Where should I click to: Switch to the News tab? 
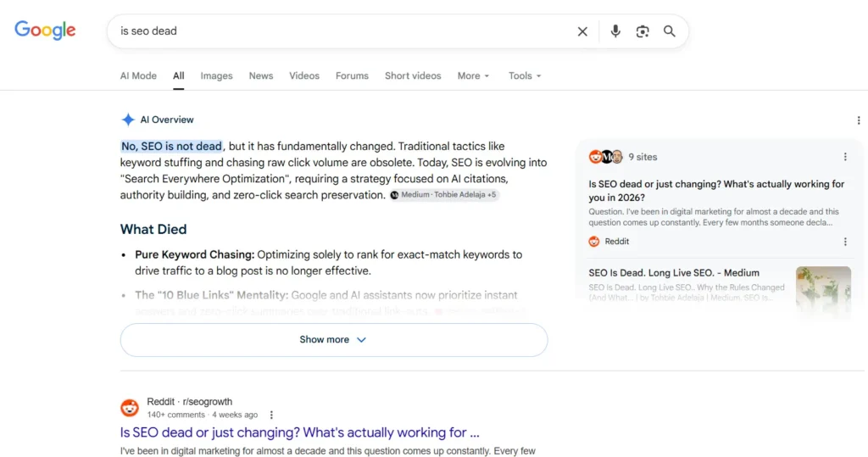coord(261,76)
